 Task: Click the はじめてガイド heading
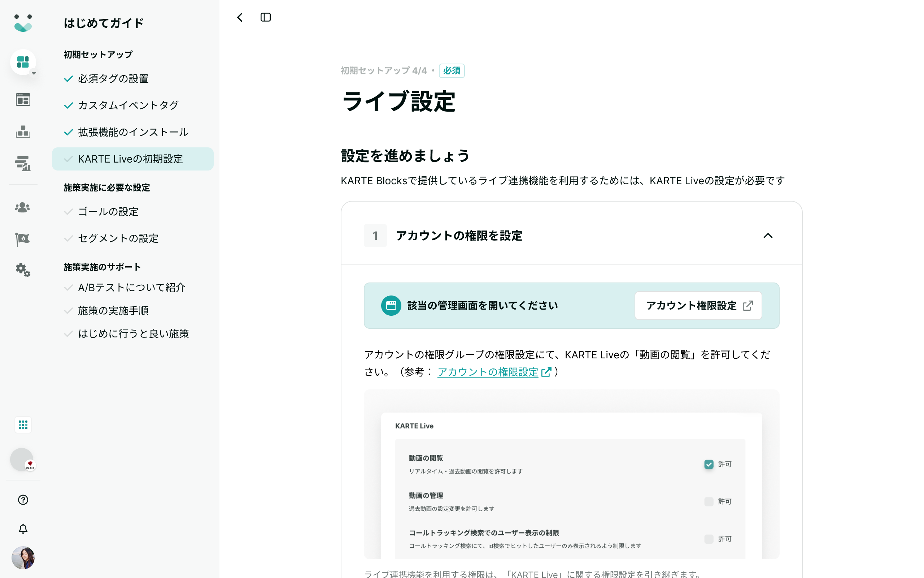pyautogui.click(x=104, y=23)
